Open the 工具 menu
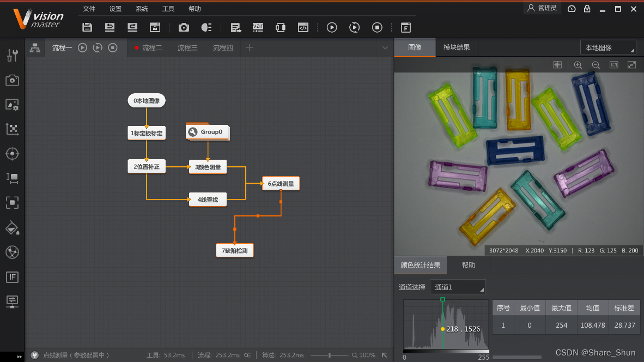The height and width of the screenshot is (362, 644). coord(168,8)
